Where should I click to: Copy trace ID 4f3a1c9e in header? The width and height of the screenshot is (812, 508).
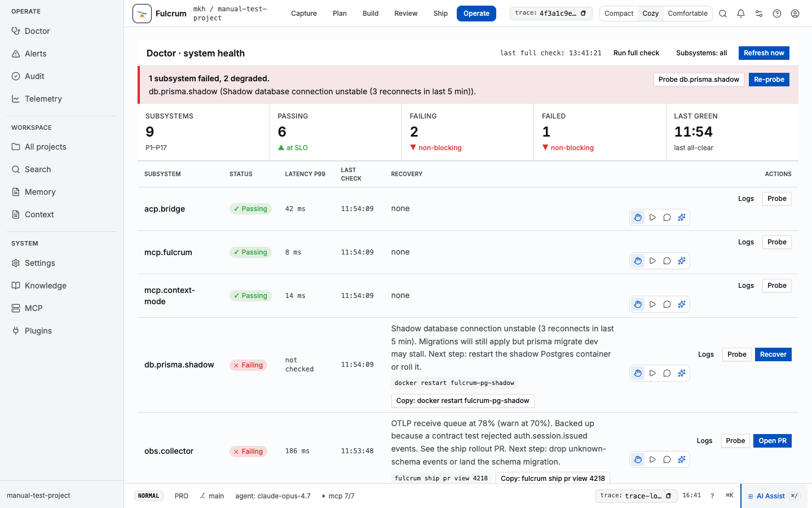pyautogui.click(x=584, y=14)
